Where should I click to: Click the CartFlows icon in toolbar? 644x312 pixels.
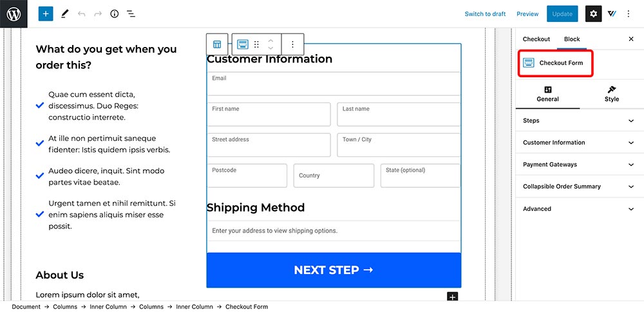[x=612, y=14]
